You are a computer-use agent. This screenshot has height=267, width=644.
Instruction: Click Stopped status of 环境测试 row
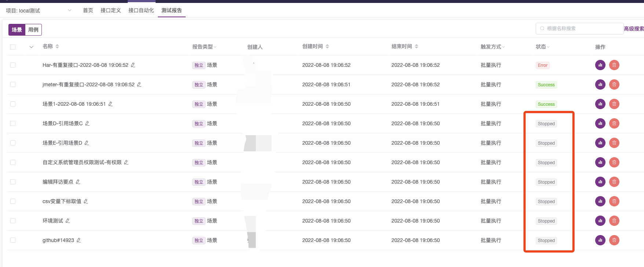(x=546, y=221)
